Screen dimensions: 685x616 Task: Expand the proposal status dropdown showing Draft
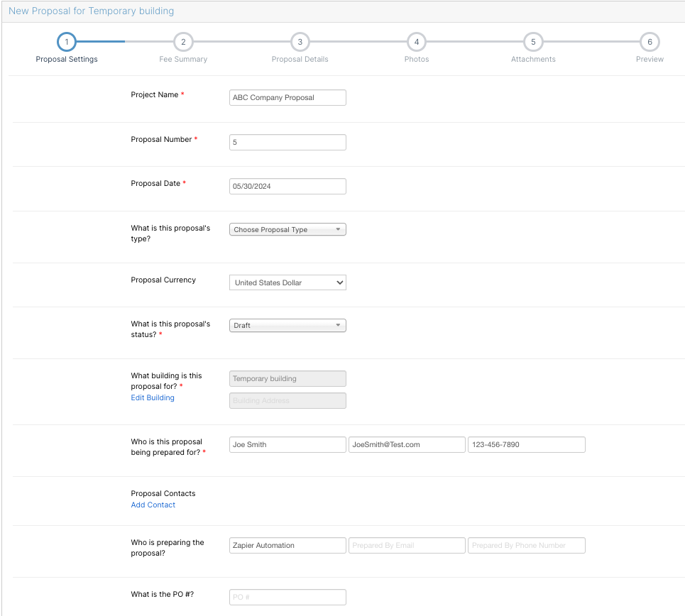(x=287, y=325)
